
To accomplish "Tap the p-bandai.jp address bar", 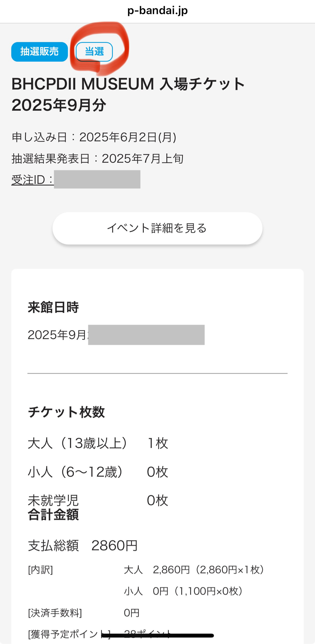I will [x=157, y=11].
